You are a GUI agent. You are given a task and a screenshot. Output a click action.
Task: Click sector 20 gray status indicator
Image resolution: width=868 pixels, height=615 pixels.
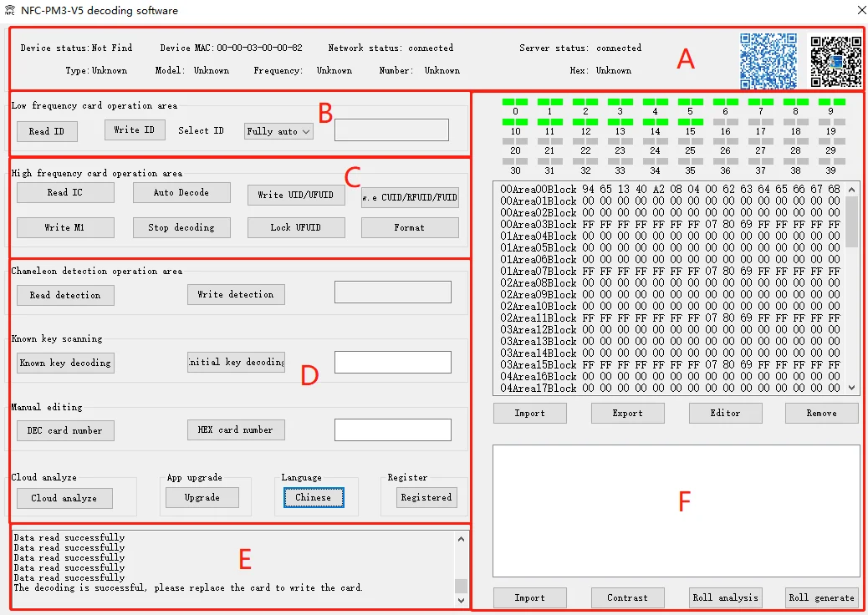pos(515,141)
